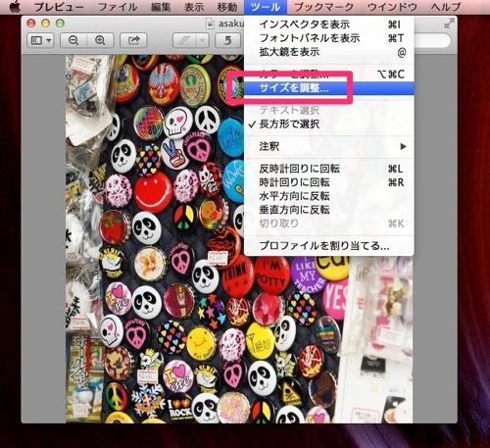Open the プレビュー application menu

click(59, 7)
